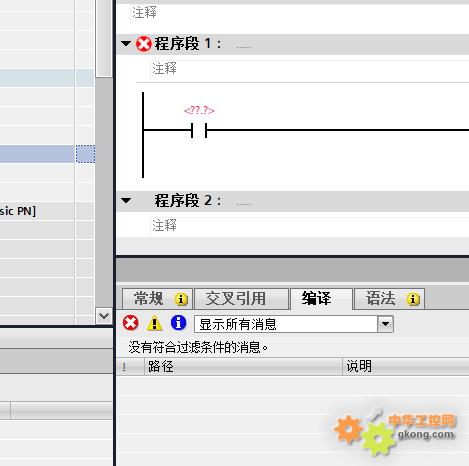The height and width of the screenshot is (466, 469).
Task: Click the info icon on 常规 tab
Action: pos(181,299)
